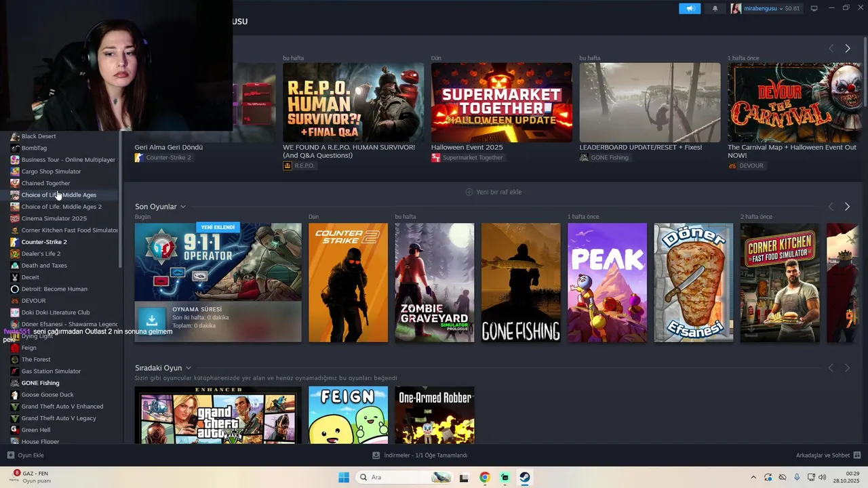Click the Supermarket Together source link
The width and height of the screenshot is (868, 488).
click(x=467, y=157)
